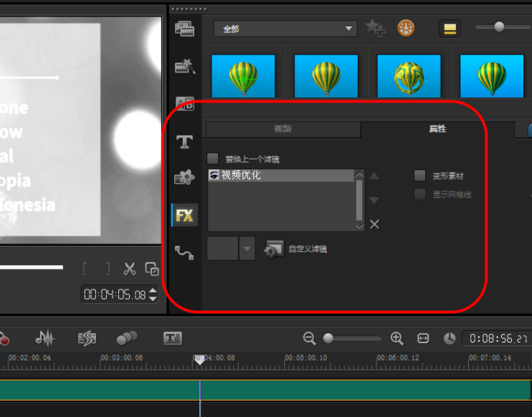Select the FX filter library icon
Viewport: 532px width, 417px height.
click(x=184, y=215)
